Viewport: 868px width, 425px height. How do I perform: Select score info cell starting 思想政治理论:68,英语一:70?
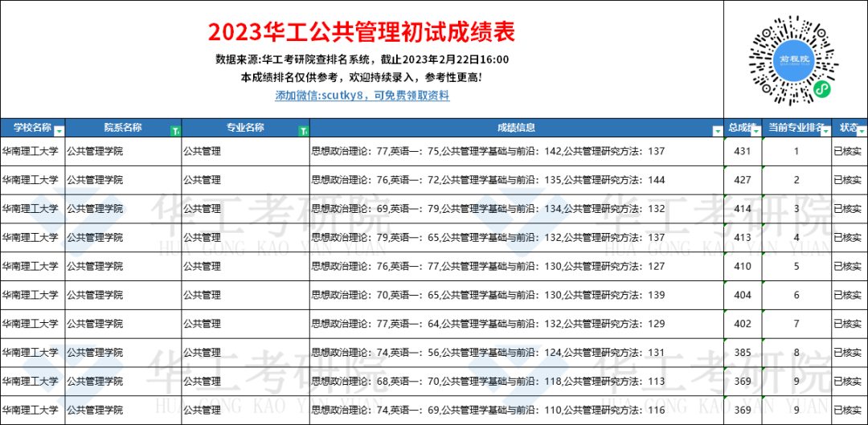tap(517, 382)
